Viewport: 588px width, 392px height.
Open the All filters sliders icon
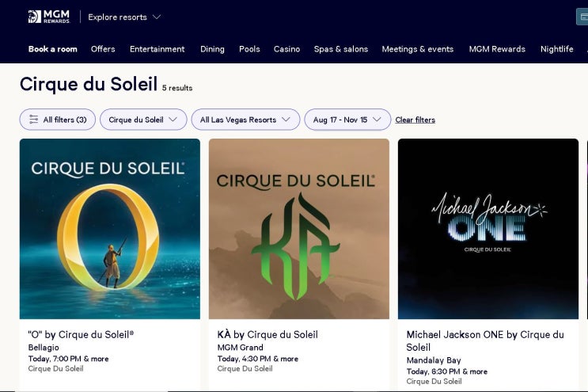tap(33, 120)
